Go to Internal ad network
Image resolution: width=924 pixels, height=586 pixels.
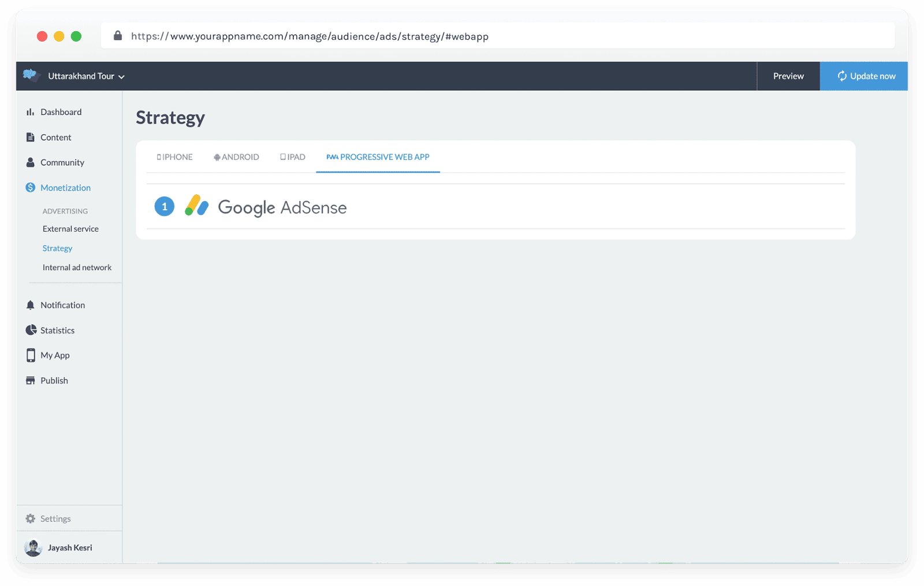tap(77, 268)
